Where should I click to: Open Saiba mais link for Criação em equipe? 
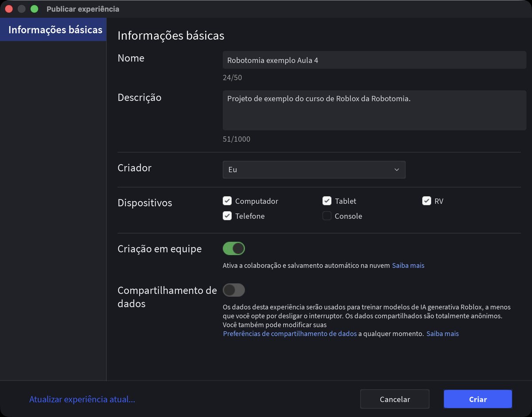coord(408,265)
